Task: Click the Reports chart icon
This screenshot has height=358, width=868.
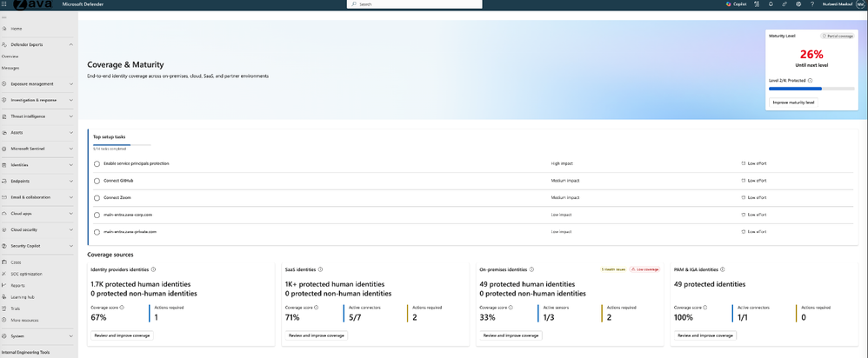Action: tap(4, 286)
